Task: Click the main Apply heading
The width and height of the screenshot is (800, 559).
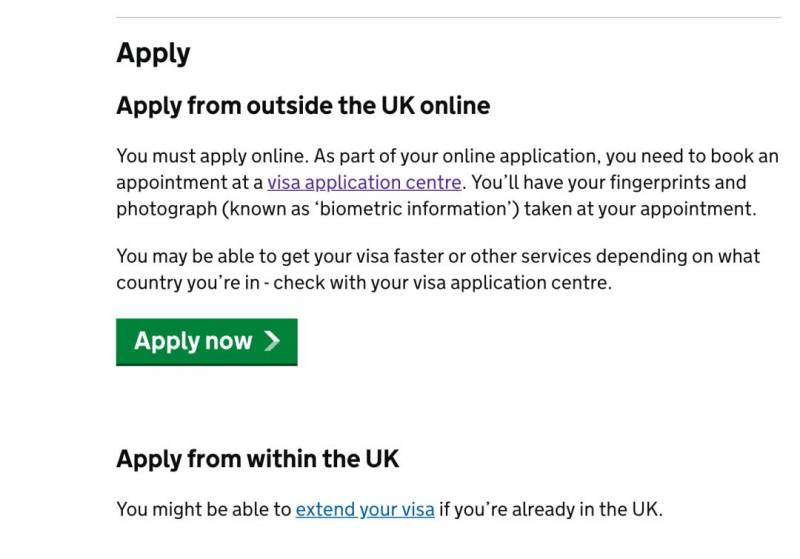Action: click(153, 53)
